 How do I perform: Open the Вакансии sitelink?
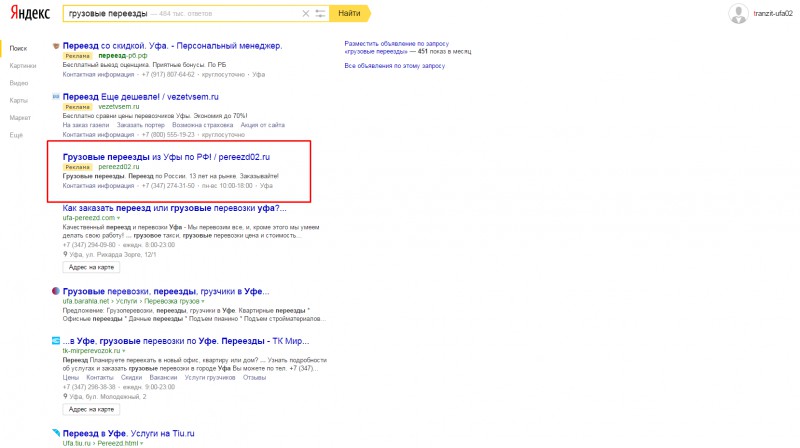tap(163, 377)
